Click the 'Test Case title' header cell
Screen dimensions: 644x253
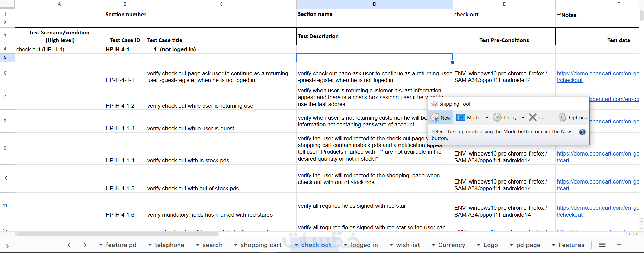pos(221,36)
